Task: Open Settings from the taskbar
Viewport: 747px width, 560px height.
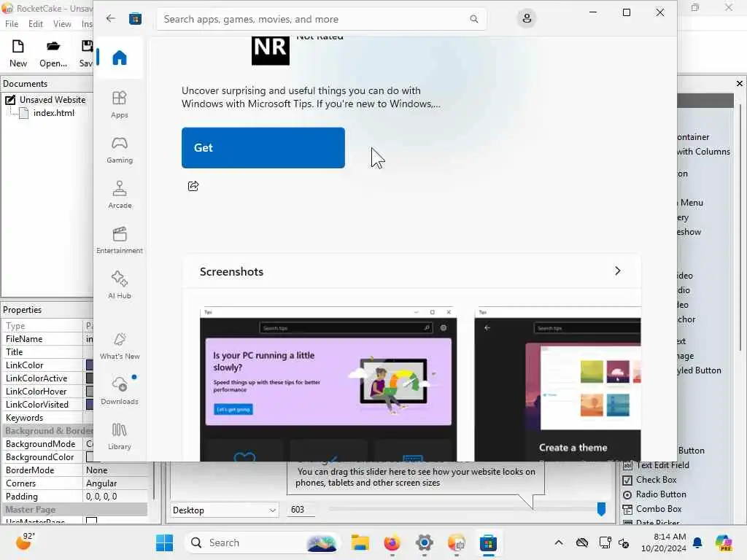Action: click(x=424, y=542)
